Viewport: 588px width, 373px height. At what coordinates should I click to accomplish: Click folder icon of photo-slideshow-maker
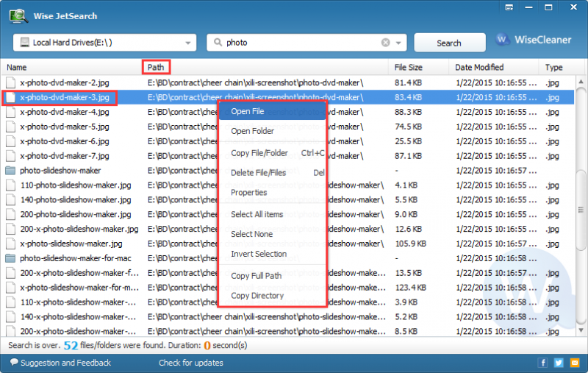tap(10, 171)
